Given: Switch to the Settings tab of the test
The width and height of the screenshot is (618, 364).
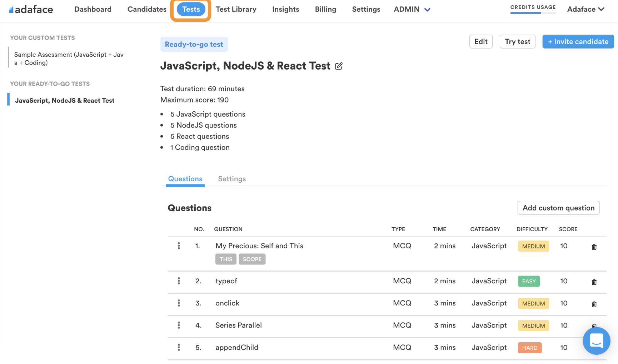Looking at the screenshot, I should [231, 179].
